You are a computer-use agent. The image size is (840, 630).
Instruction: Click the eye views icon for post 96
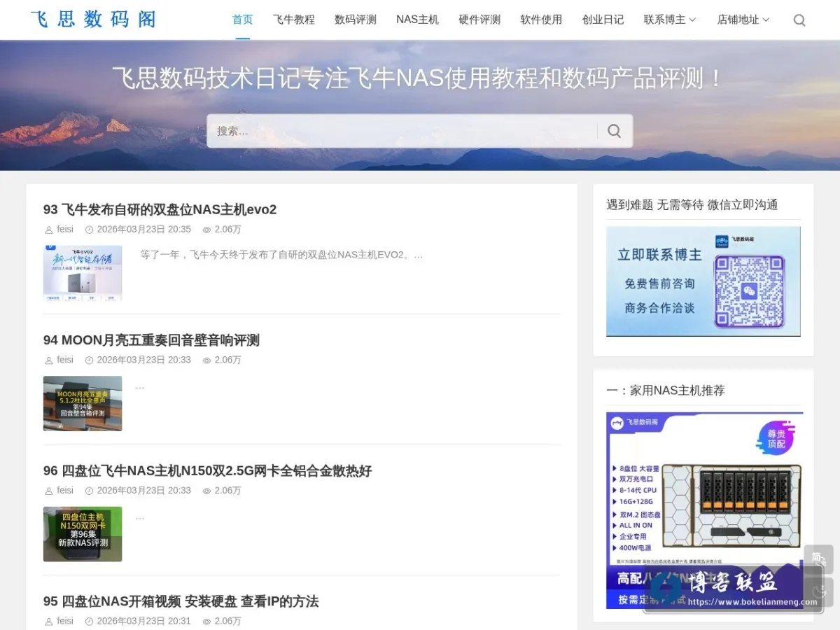[206, 491]
